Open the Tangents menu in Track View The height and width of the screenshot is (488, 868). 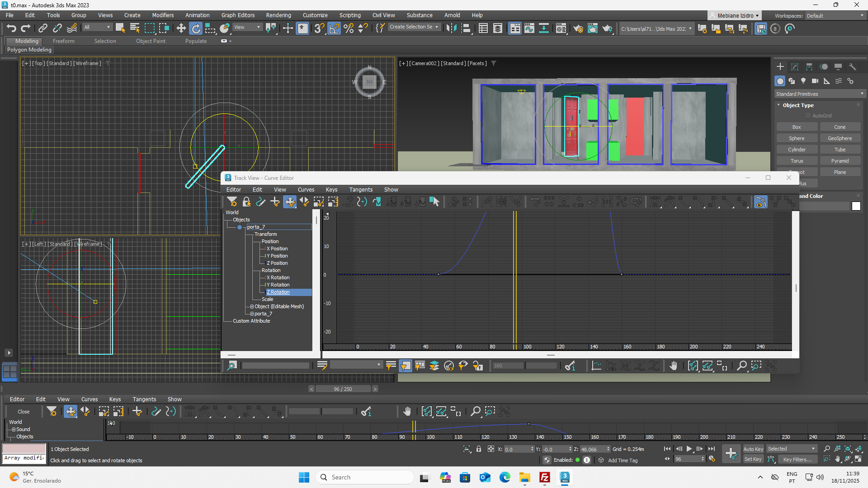pyautogui.click(x=360, y=189)
